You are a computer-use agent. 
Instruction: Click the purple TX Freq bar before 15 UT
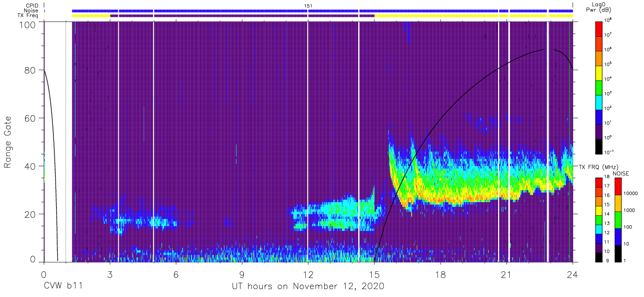click(x=242, y=16)
